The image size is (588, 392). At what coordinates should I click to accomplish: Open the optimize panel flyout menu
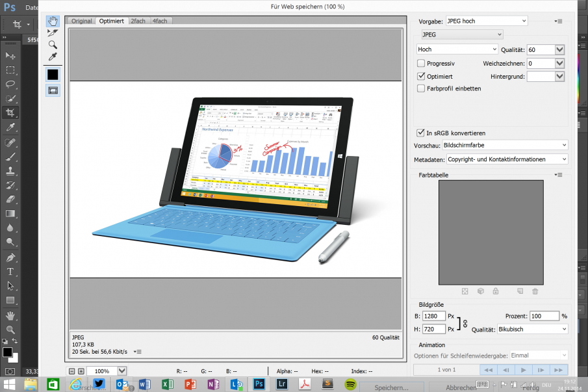coord(558,21)
